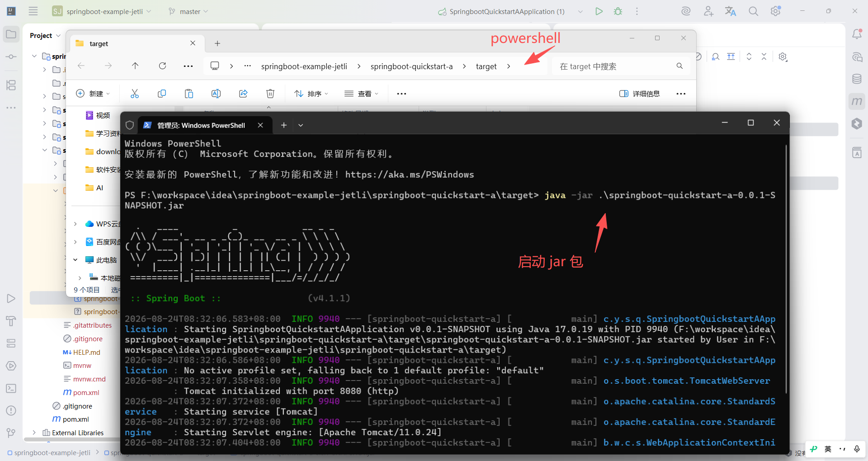Viewport: 868px width, 461px height.
Task: Open the 新建 new item dropdown
Action: (x=93, y=94)
